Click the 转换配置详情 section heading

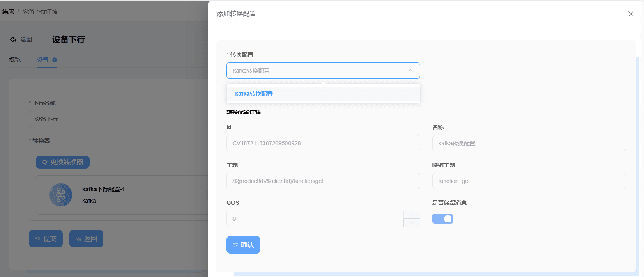(244, 112)
